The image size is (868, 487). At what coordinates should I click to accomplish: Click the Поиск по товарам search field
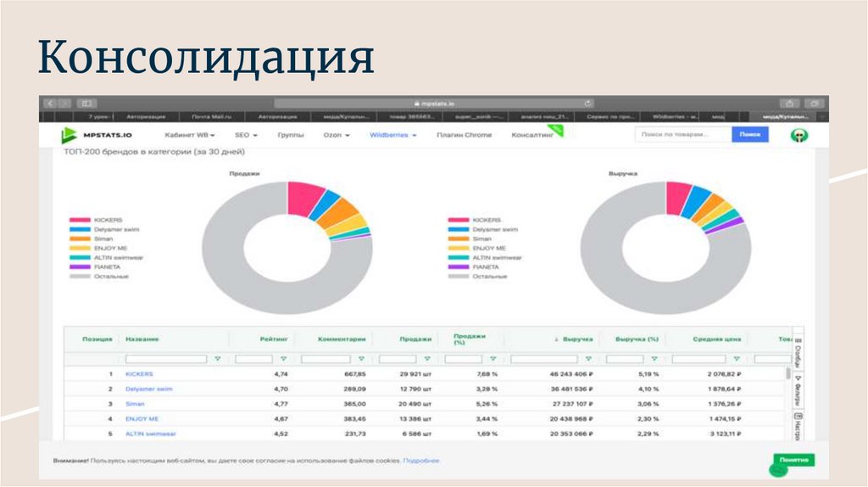click(x=683, y=134)
